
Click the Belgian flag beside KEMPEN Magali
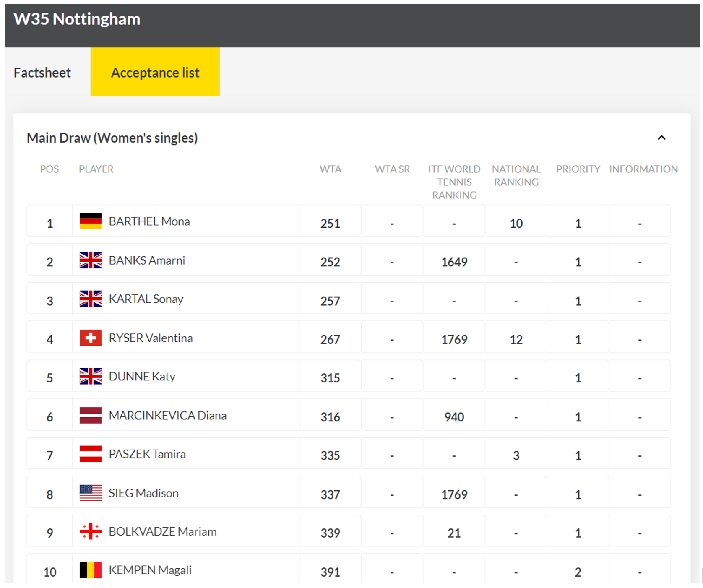click(x=91, y=570)
